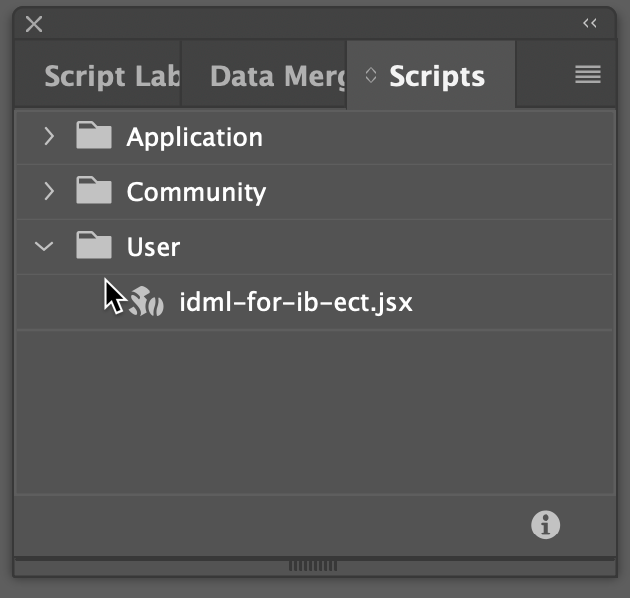Click the Application folder icon
This screenshot has height=598, width=630.
(94, 136)
